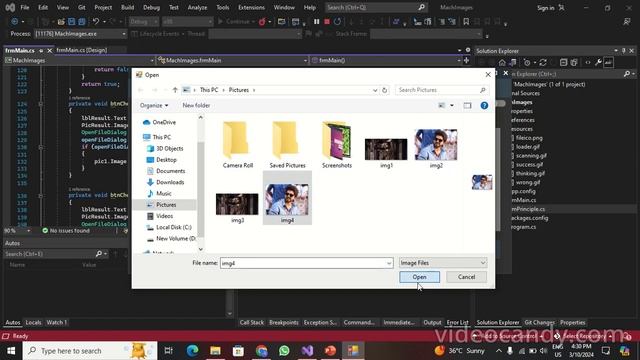Open the Build menu in Visual Studio
640x360 pixels.
(127, 7)
